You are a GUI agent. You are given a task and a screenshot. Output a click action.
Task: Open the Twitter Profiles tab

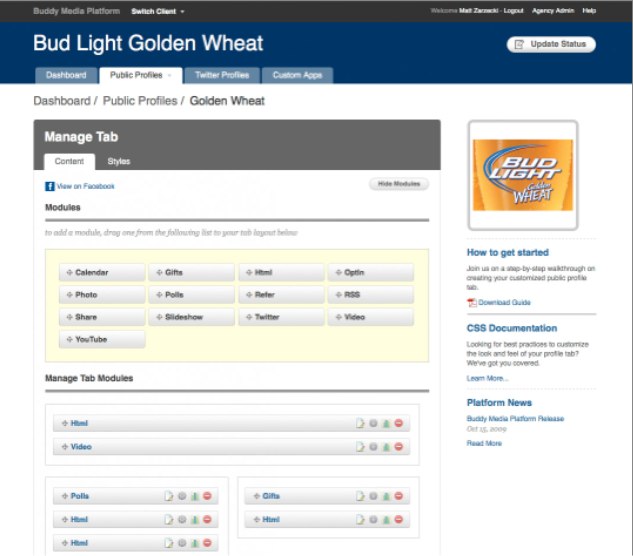pos(221,75)
